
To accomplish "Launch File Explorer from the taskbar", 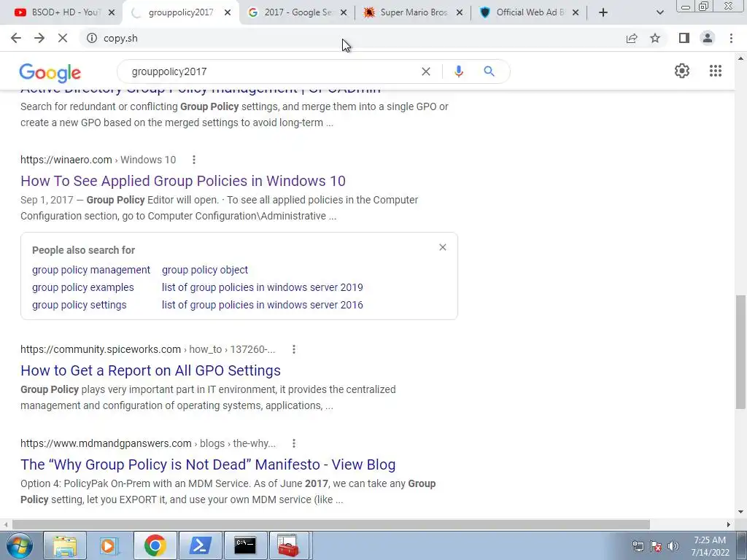I will [x=65, y=545].
